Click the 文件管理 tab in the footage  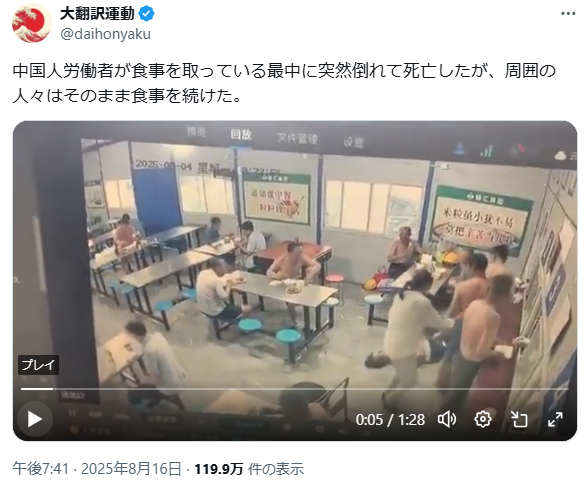297,138
